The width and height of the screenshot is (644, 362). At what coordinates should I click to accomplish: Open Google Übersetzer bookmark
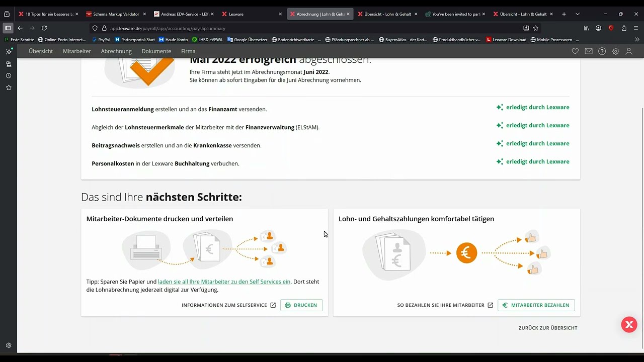click(247, 40)
